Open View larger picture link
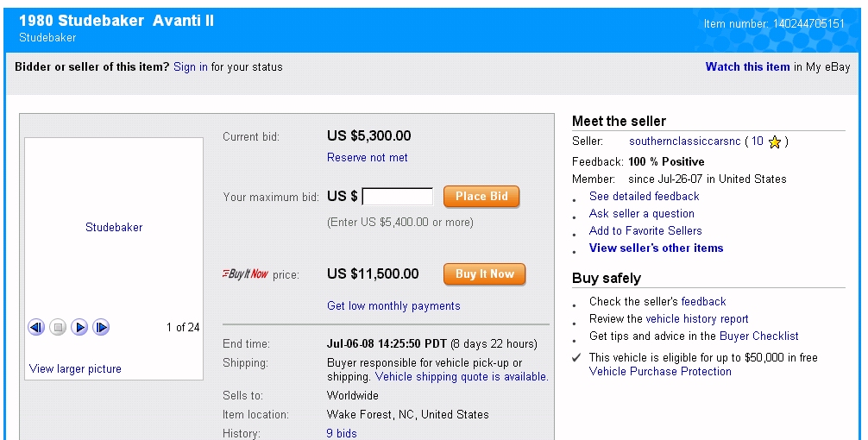 (75, 369)
